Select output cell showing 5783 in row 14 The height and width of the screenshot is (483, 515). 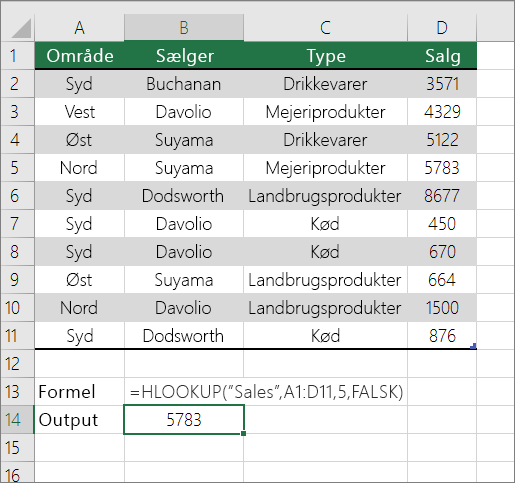184,420
